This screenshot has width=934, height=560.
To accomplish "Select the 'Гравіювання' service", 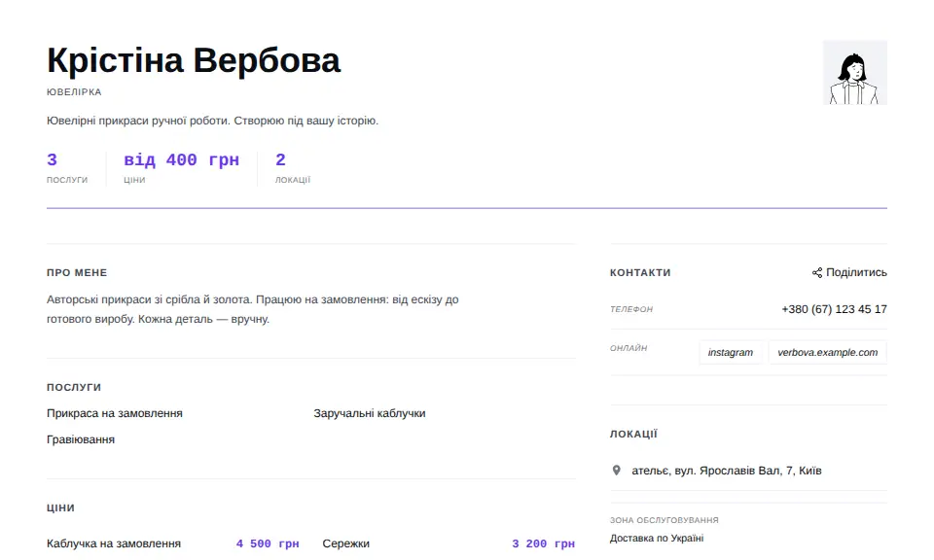I will (81, 439).
